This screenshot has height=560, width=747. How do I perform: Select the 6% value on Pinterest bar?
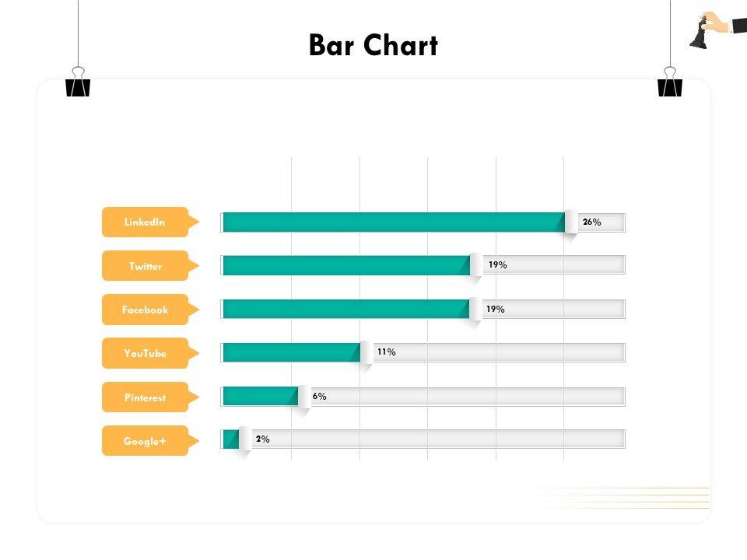tap(320, 396)
